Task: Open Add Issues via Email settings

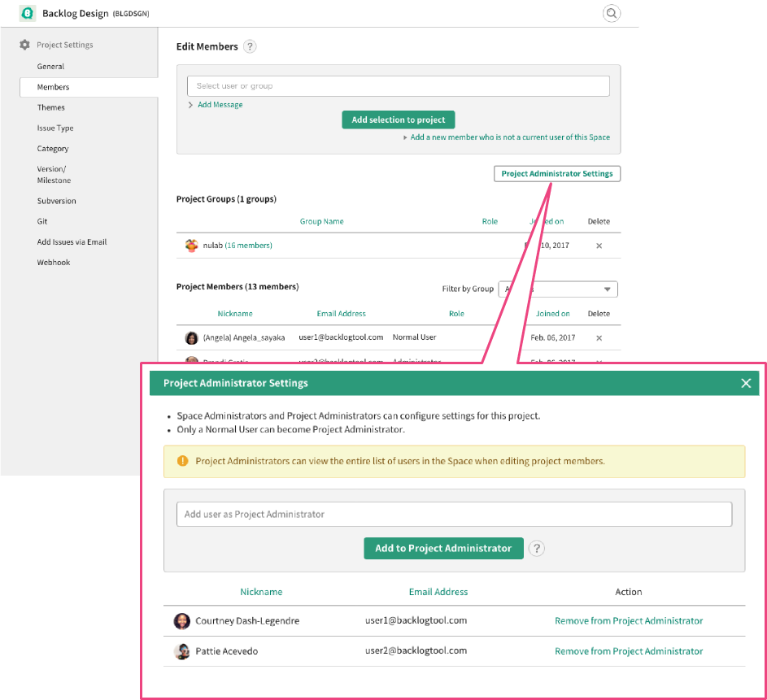Action: (72, 242)
